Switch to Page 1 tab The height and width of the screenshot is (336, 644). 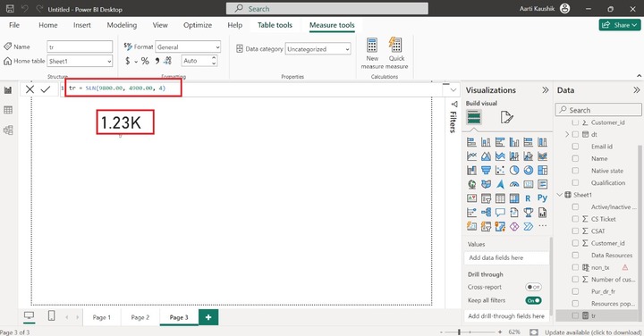tap(101, 317)
